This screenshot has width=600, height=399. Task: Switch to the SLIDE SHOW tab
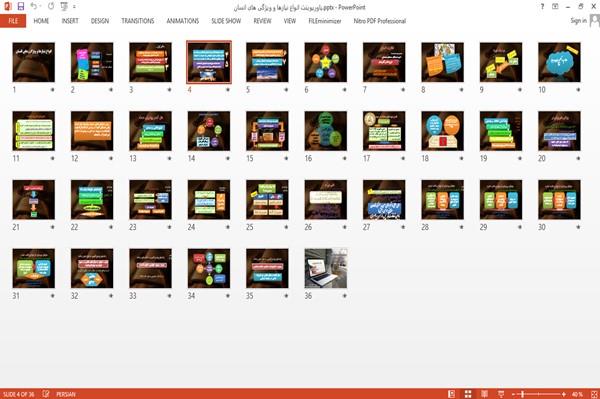pos(226,21)
